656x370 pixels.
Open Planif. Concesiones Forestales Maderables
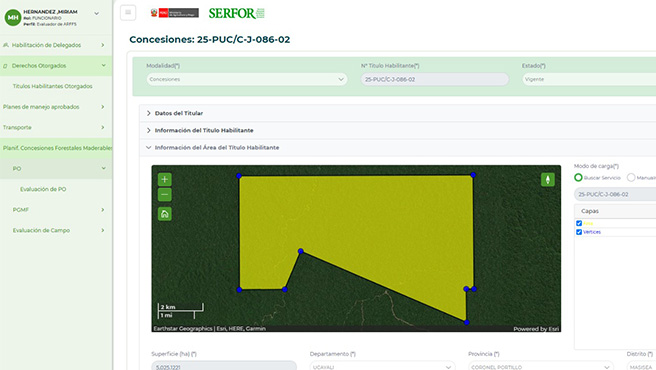(56, 148)
